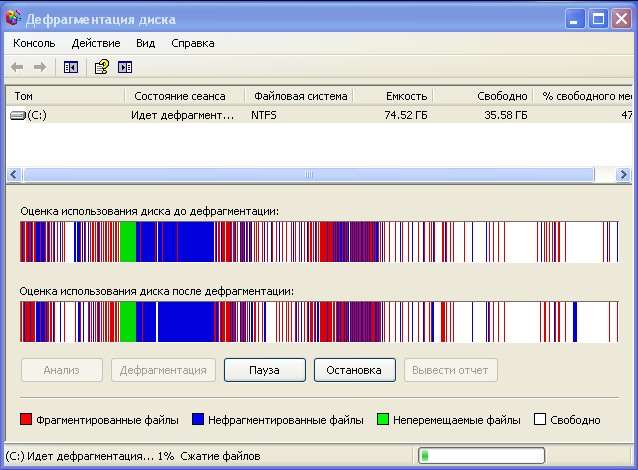638x470 pixels.
Task: Click the disk usage map before defragmentation
Action: pos(319,242)
